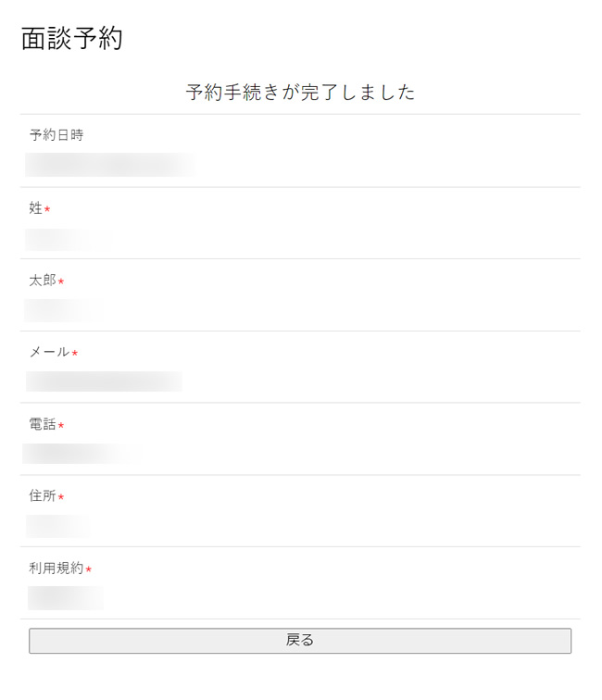This screenshot has width=602, height=700.
Task: Click the メール field label
Action: (x=49, y=353)
